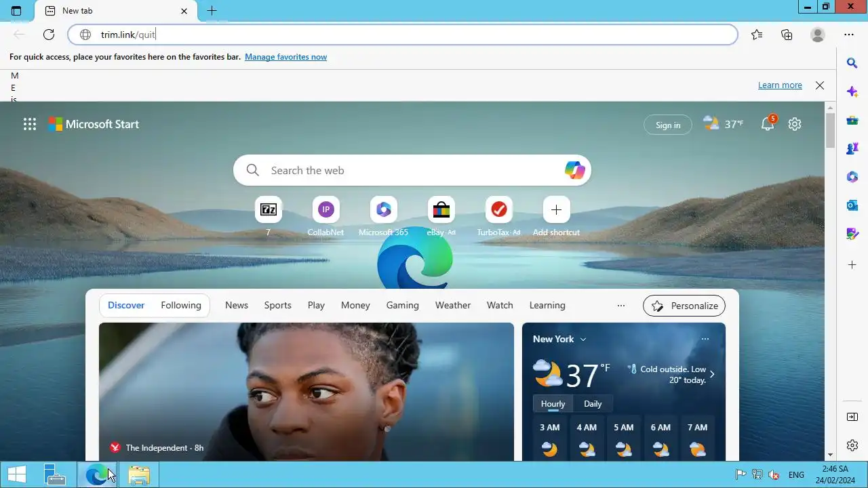Screen dimensions: 868x488
Task: Open Copilot sparkle icon in sidebar
Action: coord(852,91)
